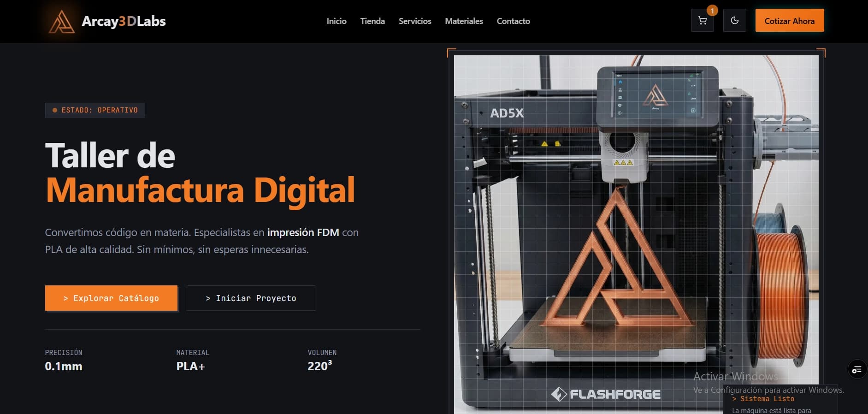The image size is (868, 414).
Task: Open the Contacto menu item
Action: (x=513, y=21)
